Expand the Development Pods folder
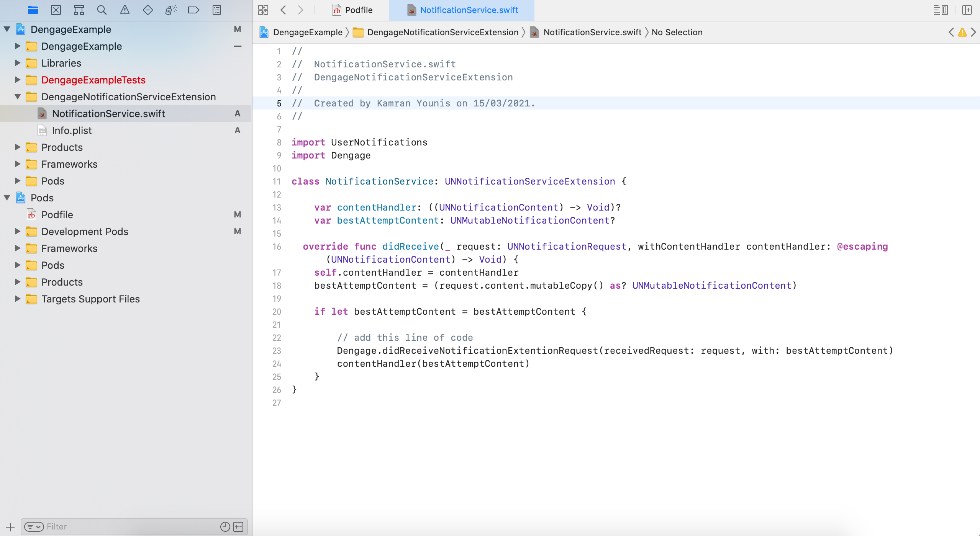 (x=18, y=232)
